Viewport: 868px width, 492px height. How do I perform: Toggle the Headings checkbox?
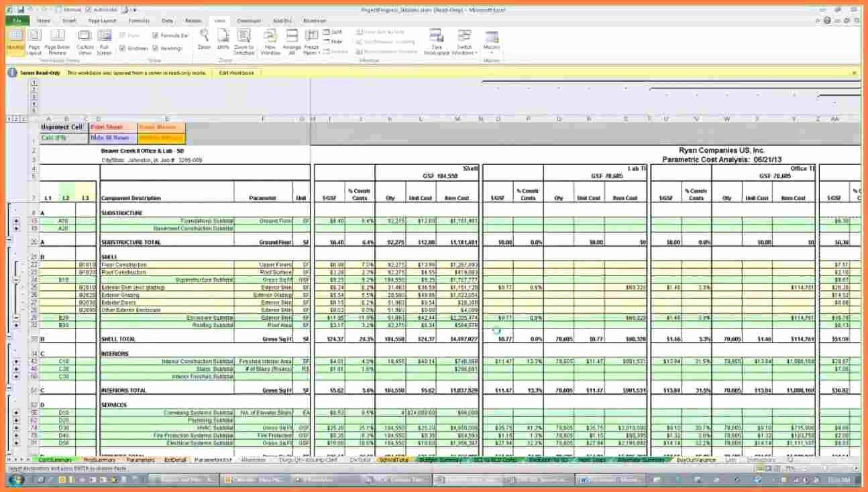(x=156, y=48)
